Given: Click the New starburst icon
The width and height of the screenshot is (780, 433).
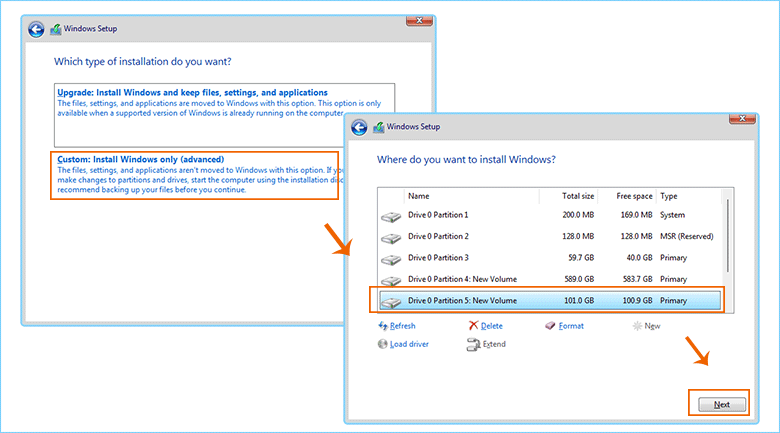Looking at the screenshot, I should 637,326.
